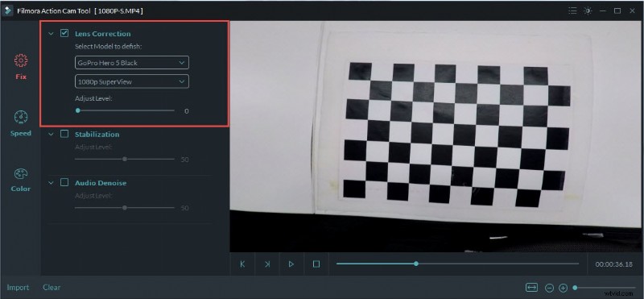The width and height of the screenshot is (644, 299).
Task: Click the Clear button
Action: coord(52,288)
